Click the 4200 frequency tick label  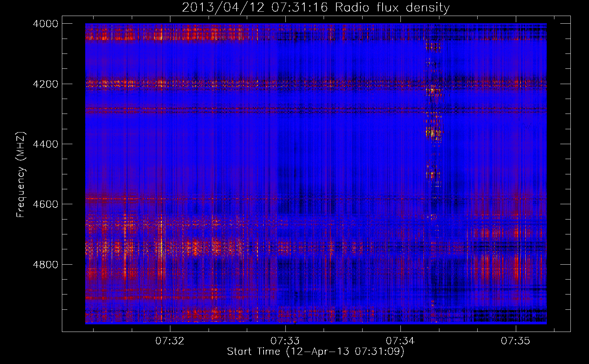point(46,84)
